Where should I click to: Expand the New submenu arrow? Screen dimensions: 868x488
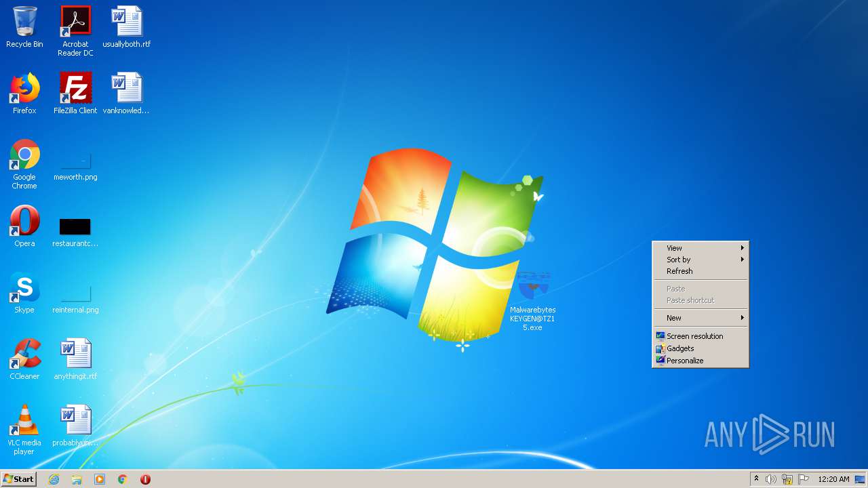click(743, 318)
